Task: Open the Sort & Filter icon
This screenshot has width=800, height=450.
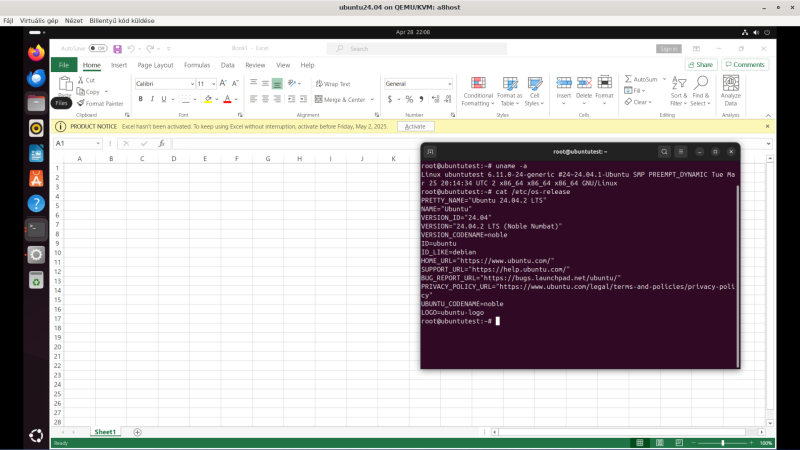Action: point(679,83)
